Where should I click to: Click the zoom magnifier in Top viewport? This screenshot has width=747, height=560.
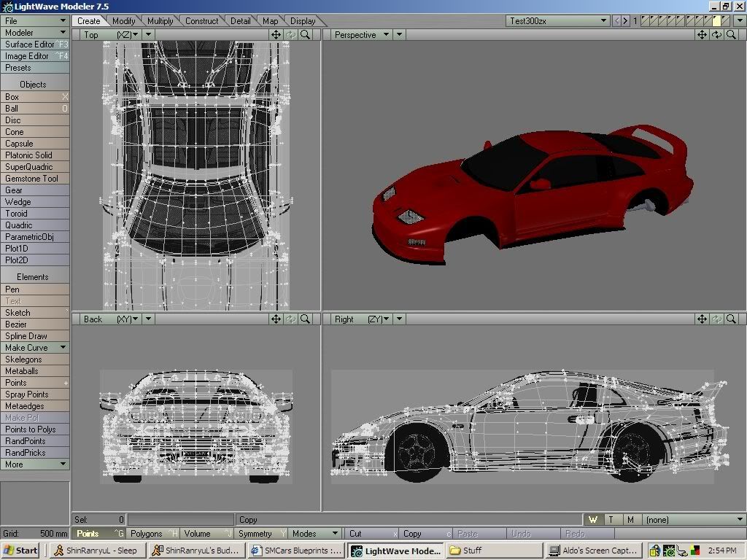coord(306,34)
